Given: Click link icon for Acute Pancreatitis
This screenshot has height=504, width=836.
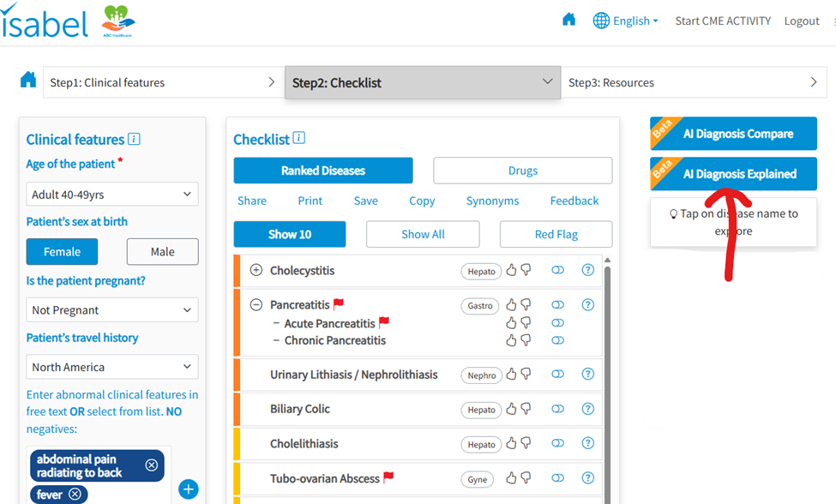Looking at the screenshot, I should (557, 323).
